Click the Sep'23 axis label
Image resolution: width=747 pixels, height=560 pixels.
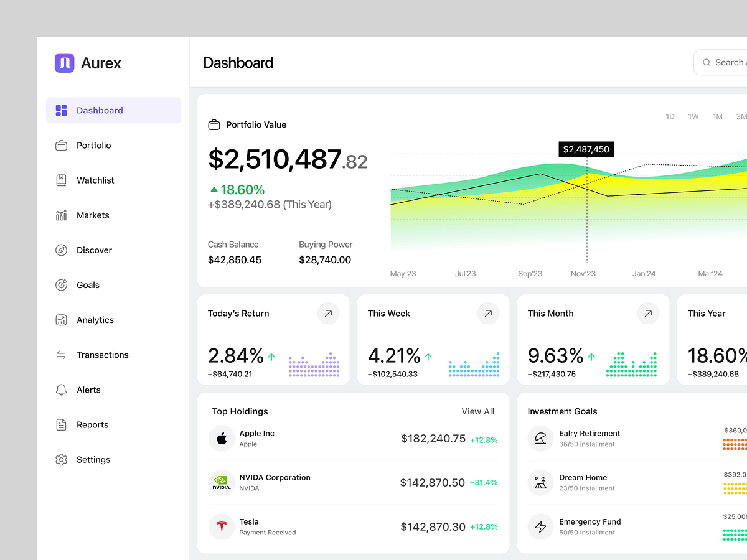(530, 274)
